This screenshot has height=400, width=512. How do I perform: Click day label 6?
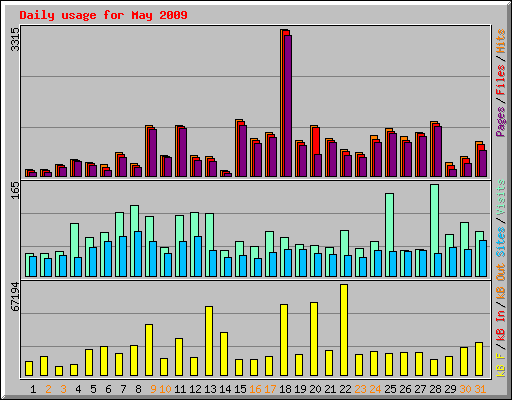pyautogui.click(x=108, y=389)
